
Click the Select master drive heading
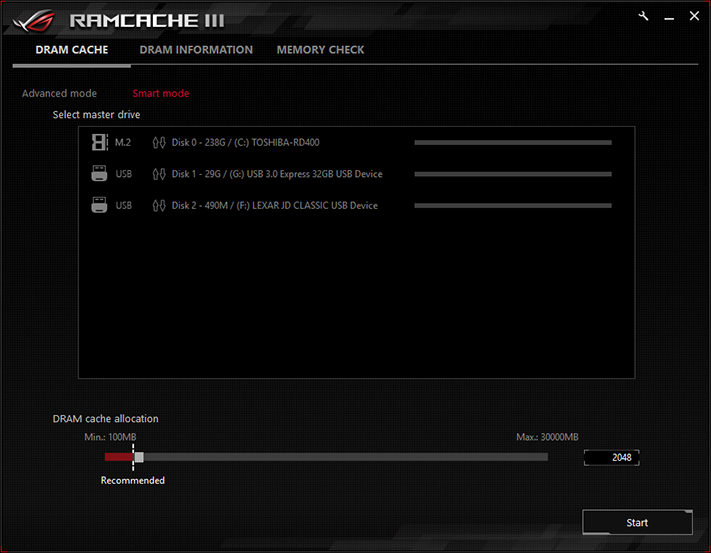click(96, 115)
